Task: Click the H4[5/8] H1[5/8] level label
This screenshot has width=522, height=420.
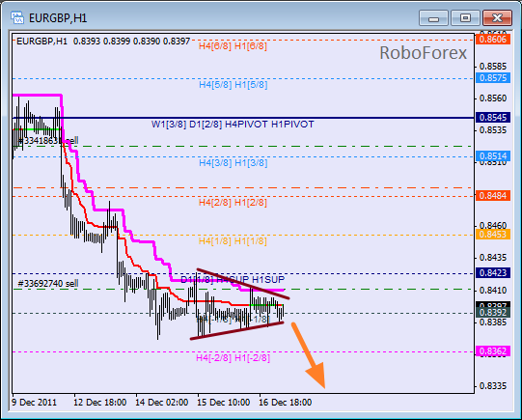Action: click(234, 85)
